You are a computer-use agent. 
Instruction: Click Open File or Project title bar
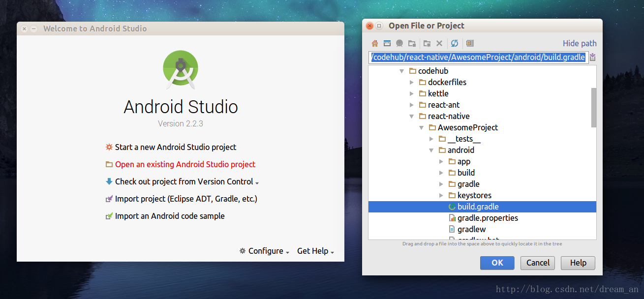[x=482, y=26]
